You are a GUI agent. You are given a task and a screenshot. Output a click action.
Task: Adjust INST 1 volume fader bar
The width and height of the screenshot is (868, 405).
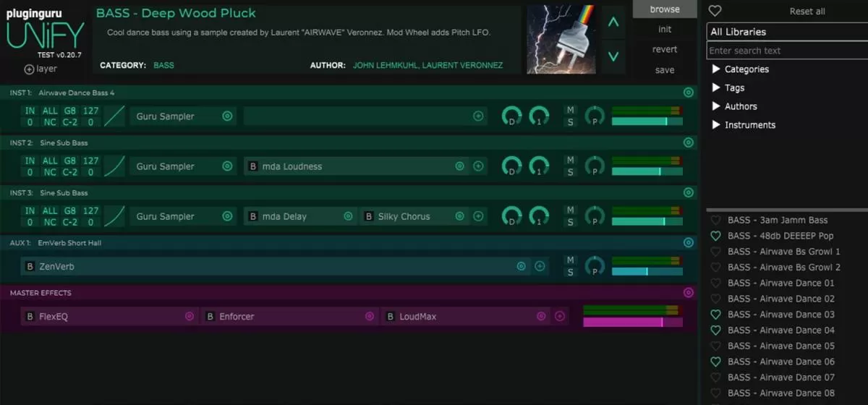(x=647, y=121)
